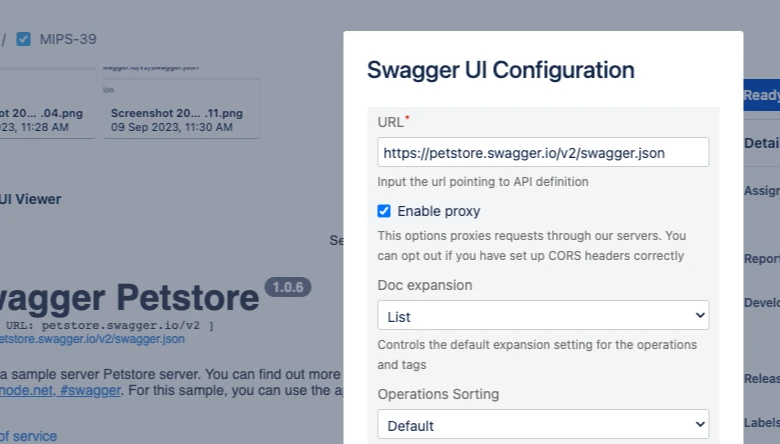Open the Operations Sorting Default dropdown

coord(543,424)
